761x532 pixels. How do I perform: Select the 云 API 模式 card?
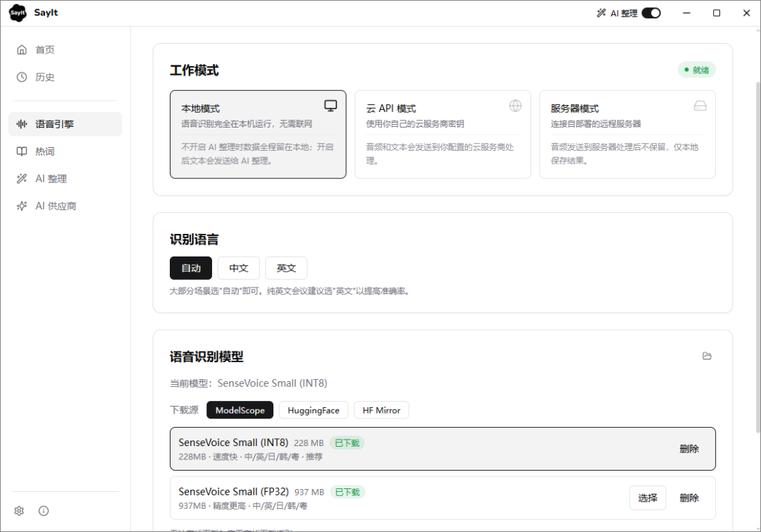click(x=443, y=135)
